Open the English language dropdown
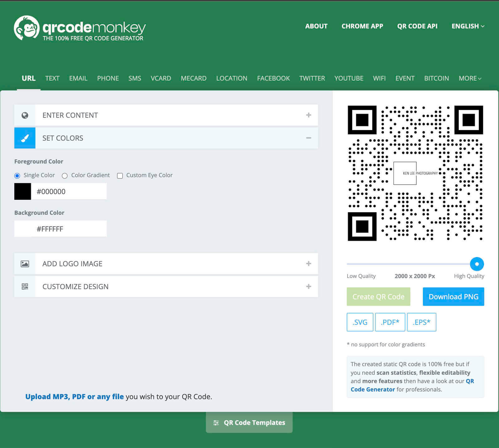Screen dimensions: 499x448 tap(468, 26)
